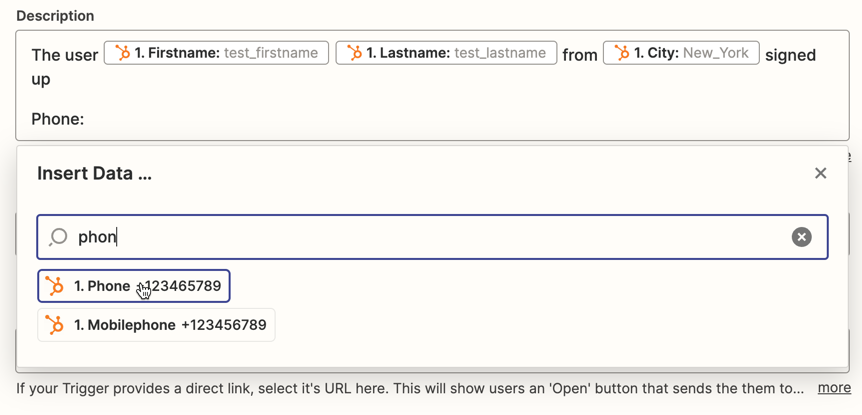Close the Insert Data panel
The width and height of the screenshot is (862, 415).
820,173
